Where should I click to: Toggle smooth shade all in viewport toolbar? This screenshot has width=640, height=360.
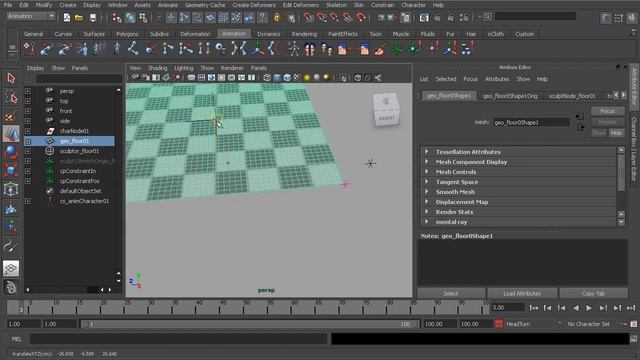(277, 78)
